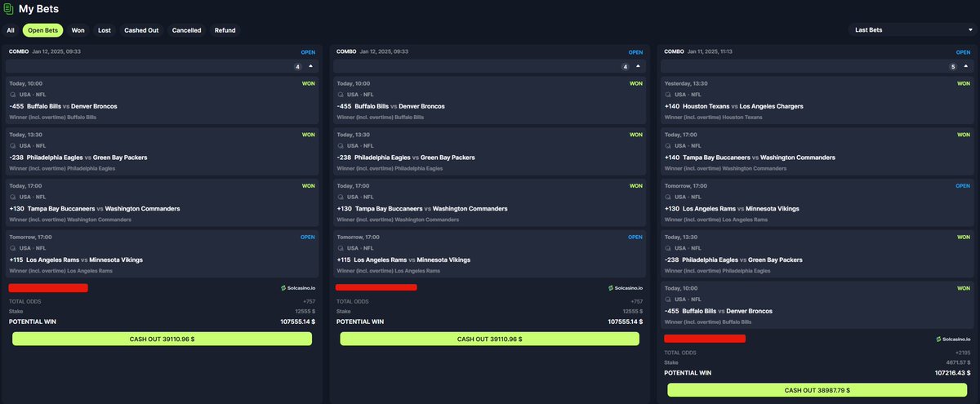This screenshot has height=404, width=980.
Task: Cash out 39110.96 $ on the leftmost combo
Action: point(162,339)
